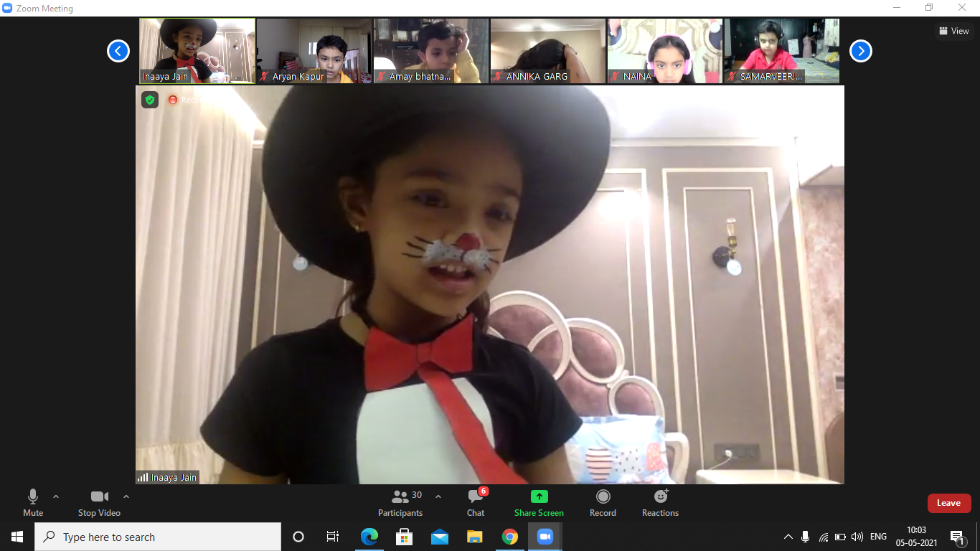Viewport: 980px width, 551px height.
Task: Show next page of video thumbnails
Action: [860, 51]
